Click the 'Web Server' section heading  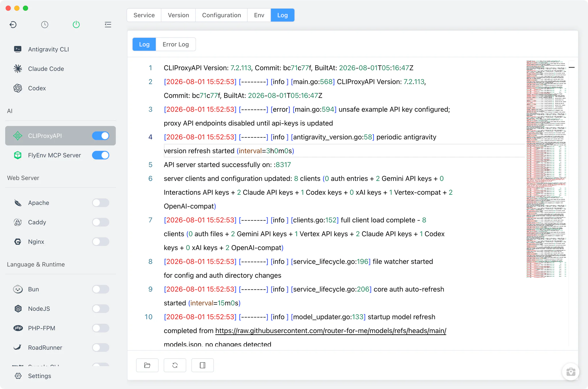(x=23, y=178)
